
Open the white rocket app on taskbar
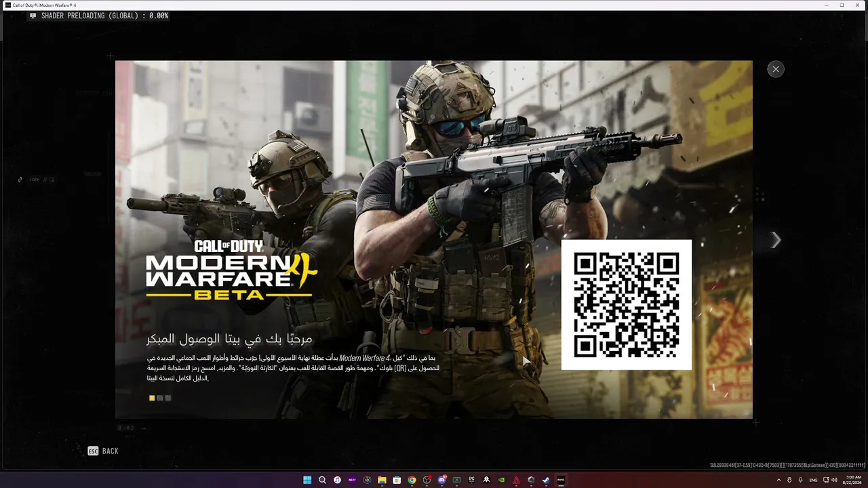tap(486, 480)
